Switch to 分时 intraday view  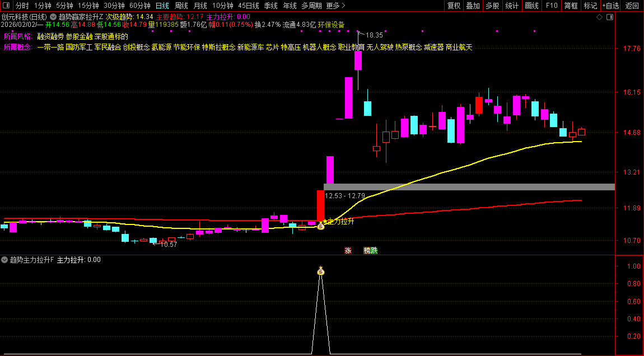(22, 6)
